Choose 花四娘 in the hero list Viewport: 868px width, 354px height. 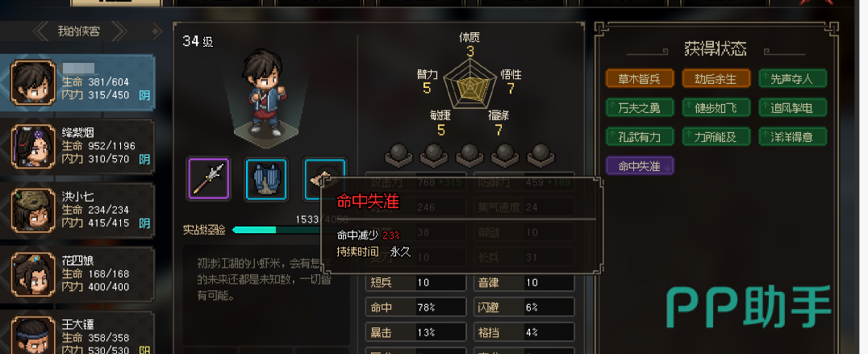pyautogui.click(x=77, y=274)
